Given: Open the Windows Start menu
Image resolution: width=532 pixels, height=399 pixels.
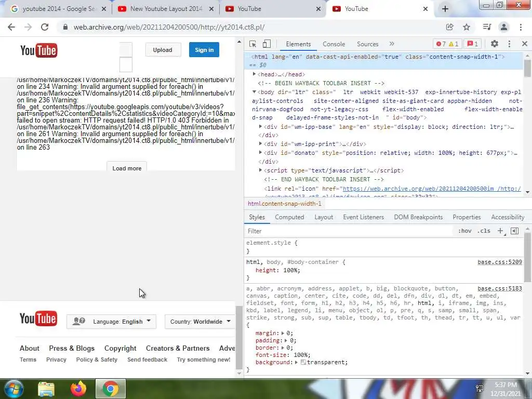Looking at the screenshot, I should point(14,389).
